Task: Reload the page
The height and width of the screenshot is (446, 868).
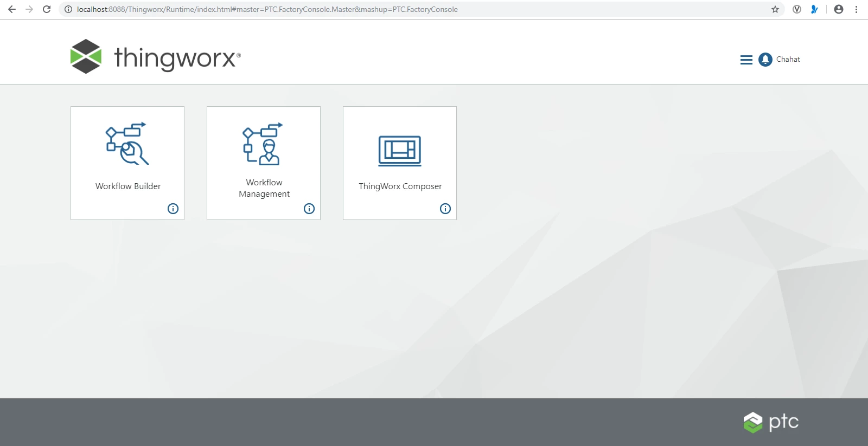Action: pos(47,9)
